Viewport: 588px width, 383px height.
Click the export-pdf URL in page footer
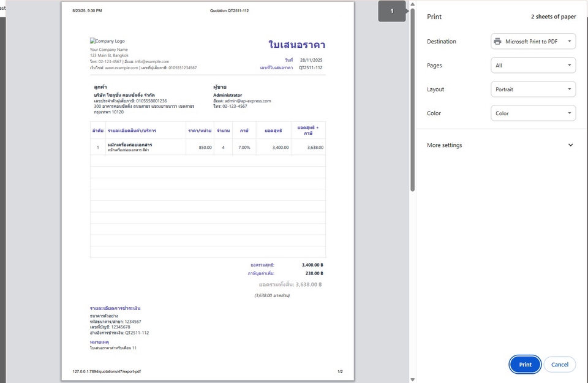click(107, 371)
